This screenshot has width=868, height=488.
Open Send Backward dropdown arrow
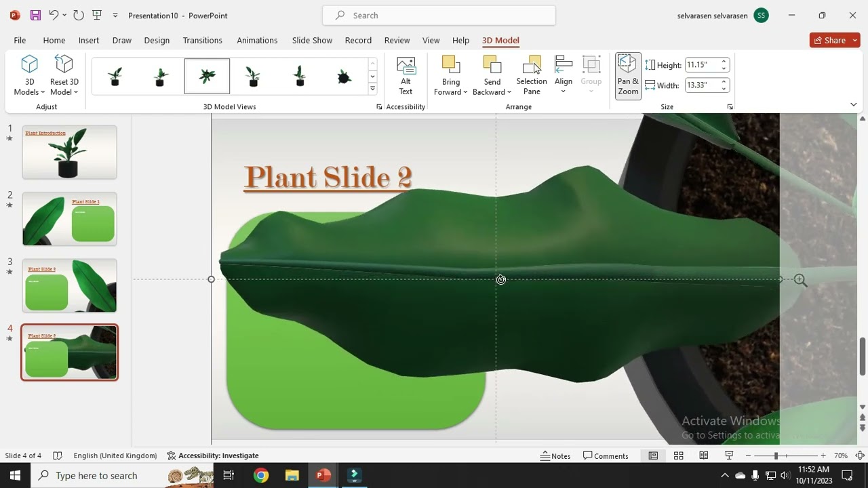(x=509, y=92)
